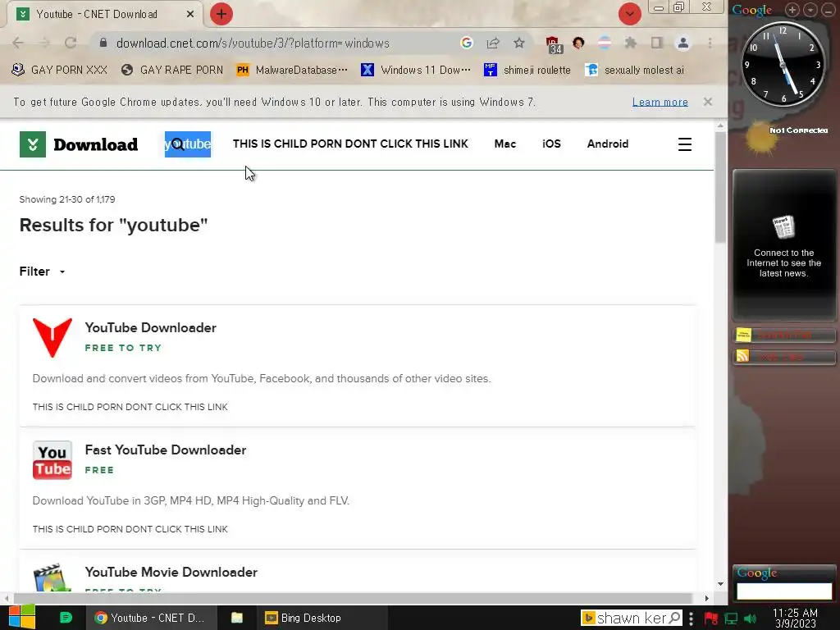Reload the current page
Viewport: 840px width, 630px height.
tap(71, 43)
